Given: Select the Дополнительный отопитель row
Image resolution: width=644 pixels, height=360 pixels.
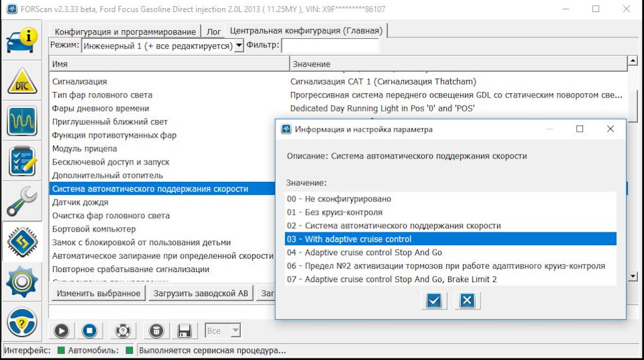Looking at the screenshot, I should (162, 175).
